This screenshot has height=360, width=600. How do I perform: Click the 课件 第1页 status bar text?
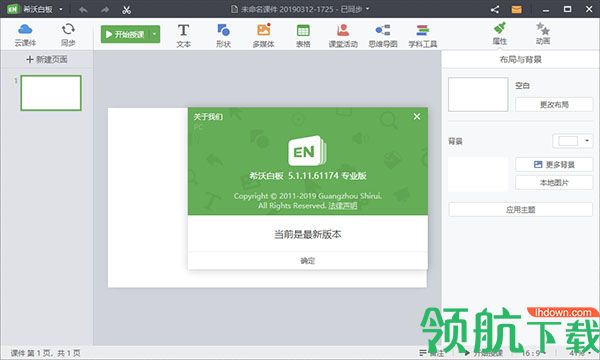(45, 353)
